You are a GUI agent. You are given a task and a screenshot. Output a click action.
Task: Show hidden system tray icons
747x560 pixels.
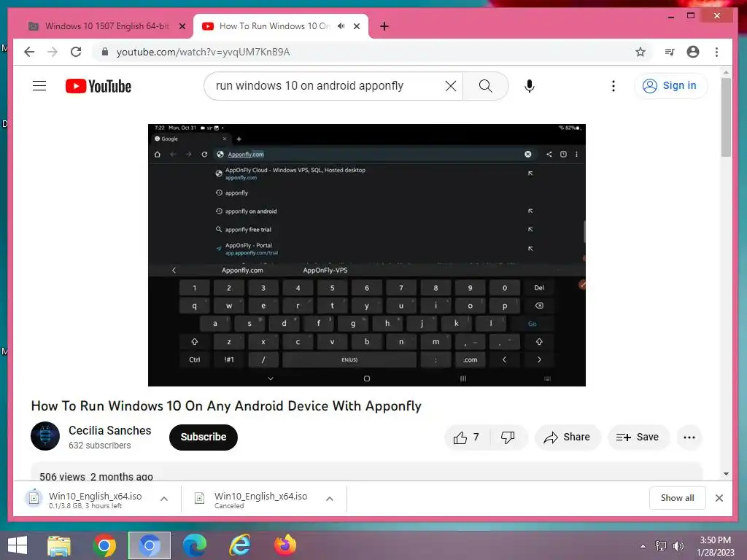(643, 546)
